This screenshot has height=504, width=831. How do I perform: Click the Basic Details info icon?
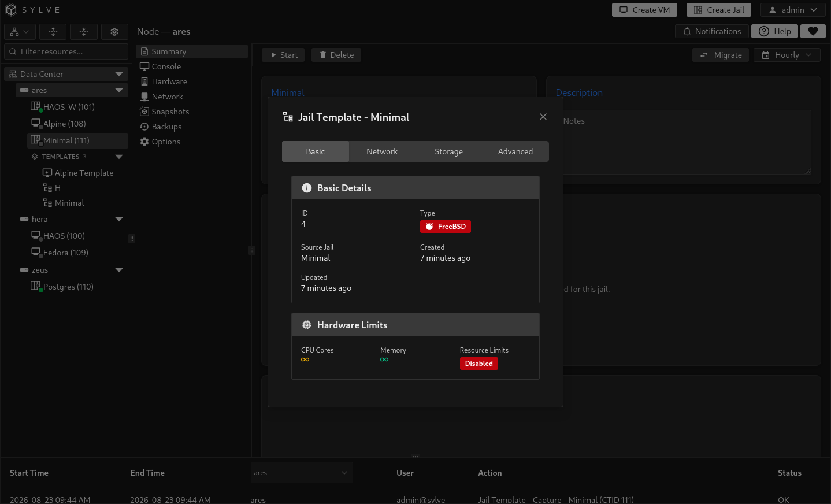click(x=307, y=188)
